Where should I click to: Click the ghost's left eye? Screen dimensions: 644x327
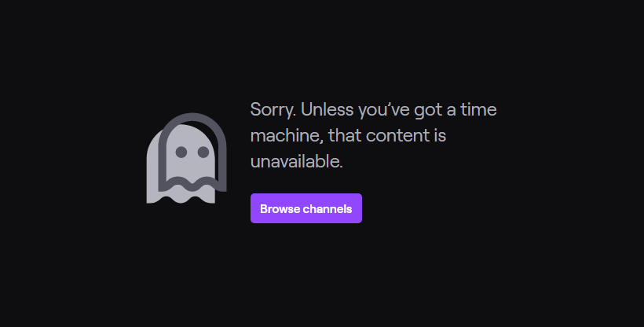(181, 152)
